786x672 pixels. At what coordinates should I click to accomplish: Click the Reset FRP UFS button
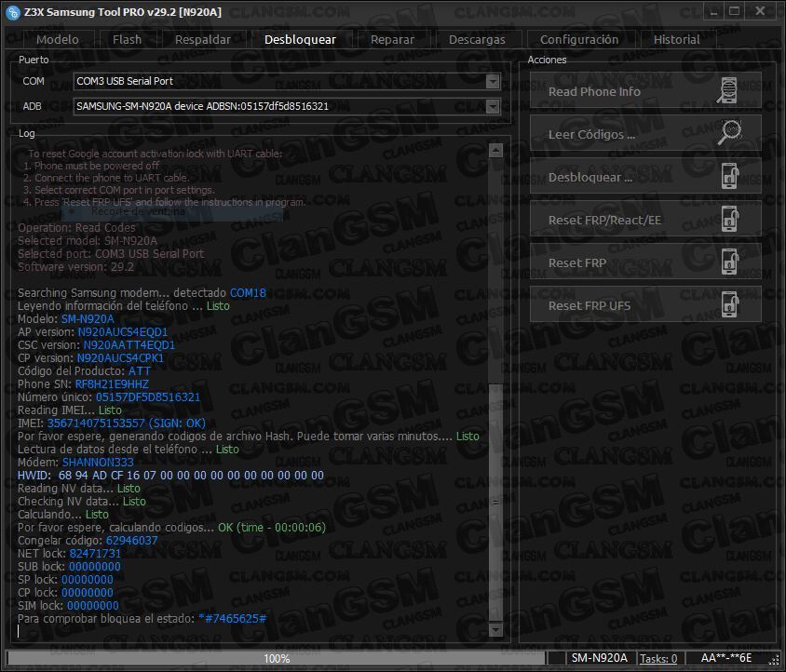(x=645, y=304)
